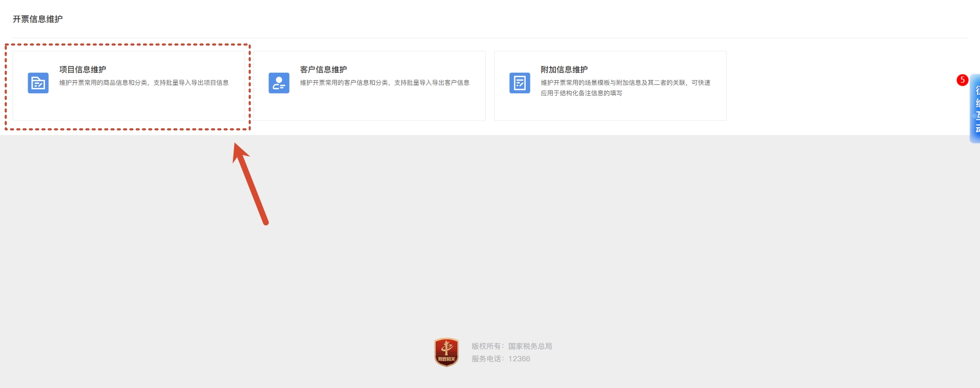Select the 附加信息维护 card title
Viewport: 980px width, 388px height.
tap(564, 69)
